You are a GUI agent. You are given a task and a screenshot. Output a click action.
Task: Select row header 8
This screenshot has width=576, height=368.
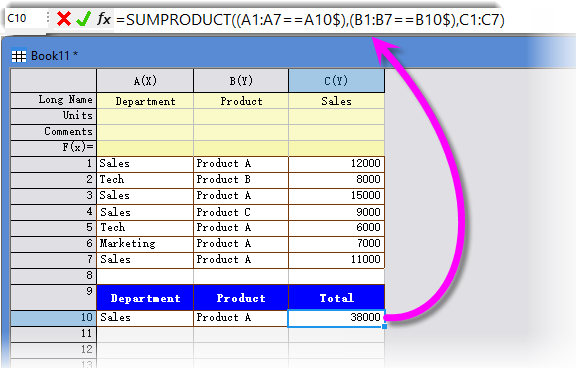click(x=54, y=276)
